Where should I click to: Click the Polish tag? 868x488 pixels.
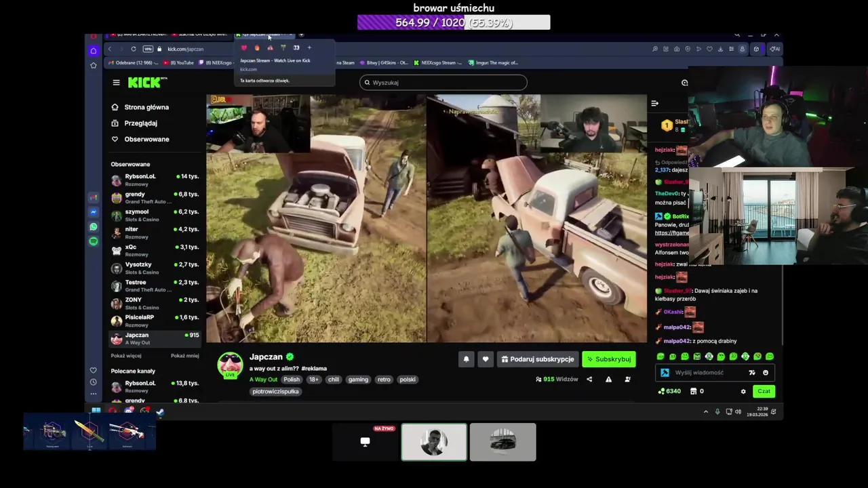pos(292,380)
